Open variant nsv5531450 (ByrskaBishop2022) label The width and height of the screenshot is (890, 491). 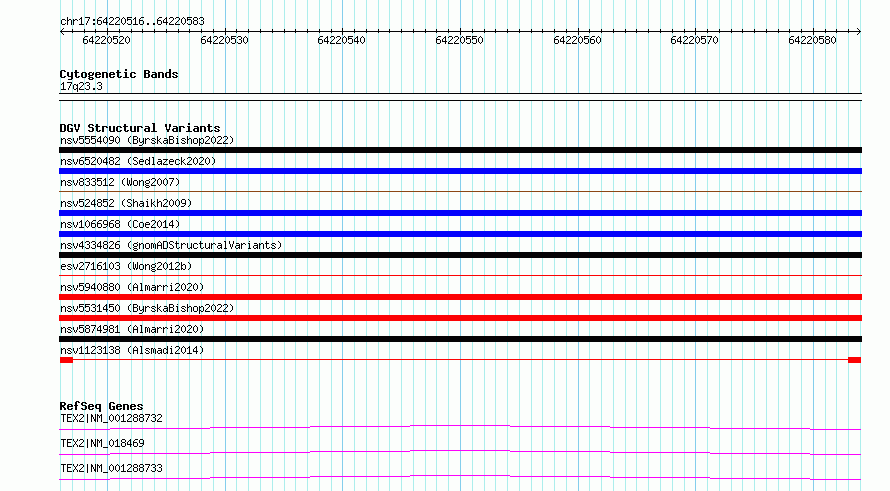point(147,308)
